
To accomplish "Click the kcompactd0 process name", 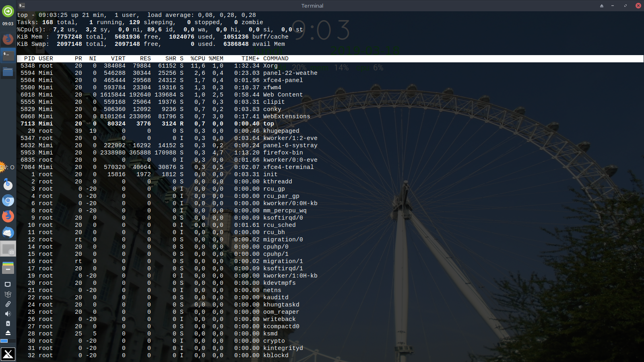I will 281,327.
